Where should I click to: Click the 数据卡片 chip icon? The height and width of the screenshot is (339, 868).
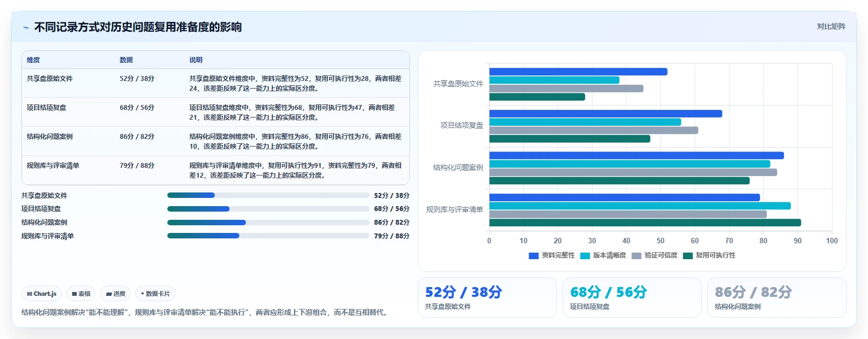(x=143, y=294)
